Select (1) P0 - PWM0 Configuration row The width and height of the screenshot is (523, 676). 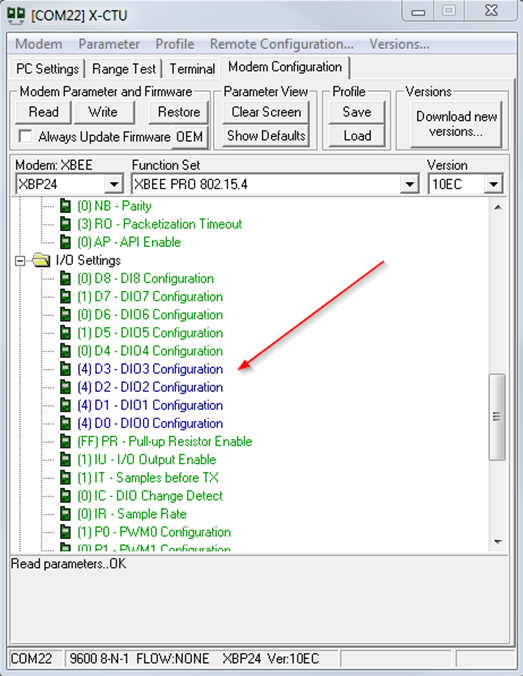point(154,532)
